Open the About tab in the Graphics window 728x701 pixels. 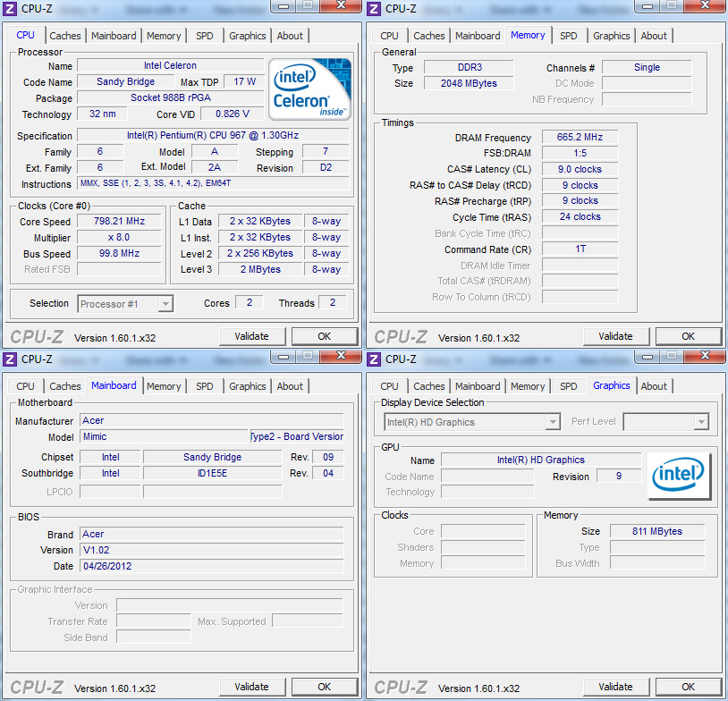point(654,386)
